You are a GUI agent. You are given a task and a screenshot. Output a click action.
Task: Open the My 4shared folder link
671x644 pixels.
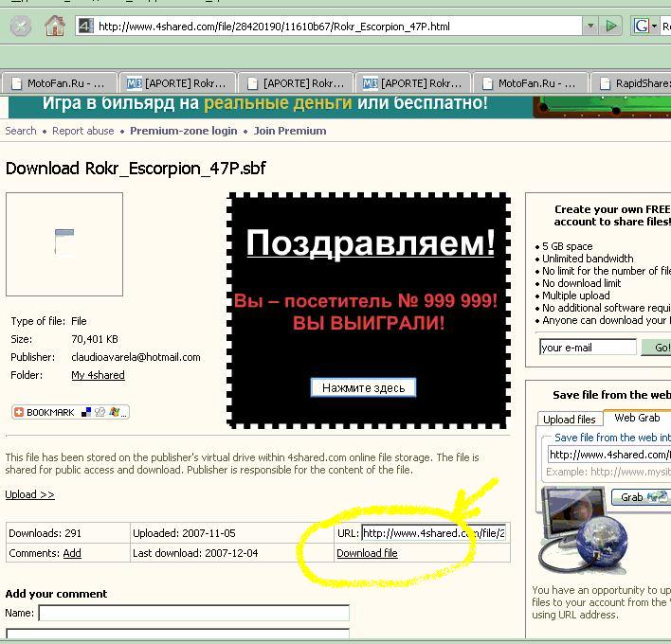pos(98,375)
